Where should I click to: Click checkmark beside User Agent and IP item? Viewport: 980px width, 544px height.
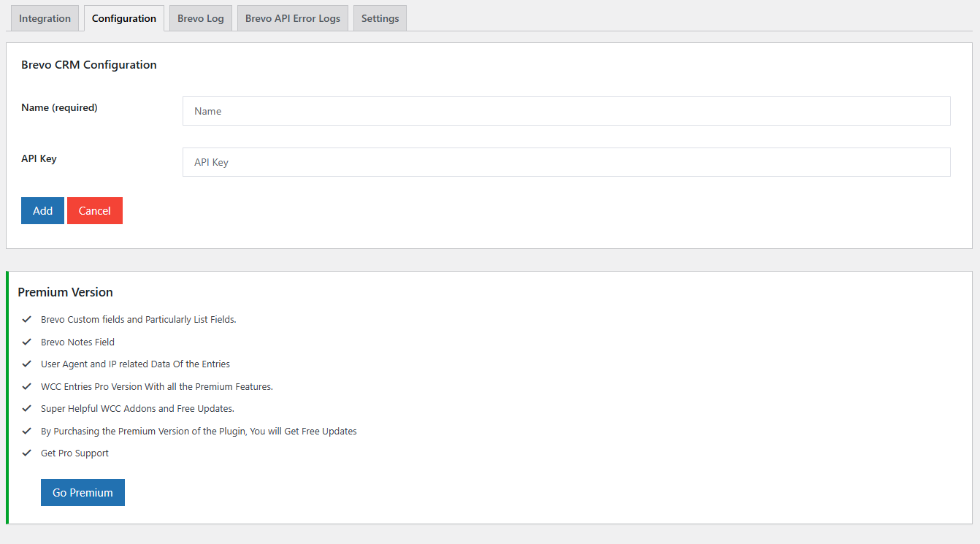27,364
